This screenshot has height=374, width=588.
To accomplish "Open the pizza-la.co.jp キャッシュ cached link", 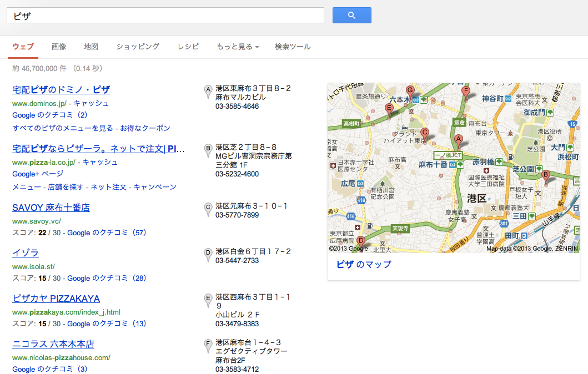I will pyautogui.click(x=100, y=162).
